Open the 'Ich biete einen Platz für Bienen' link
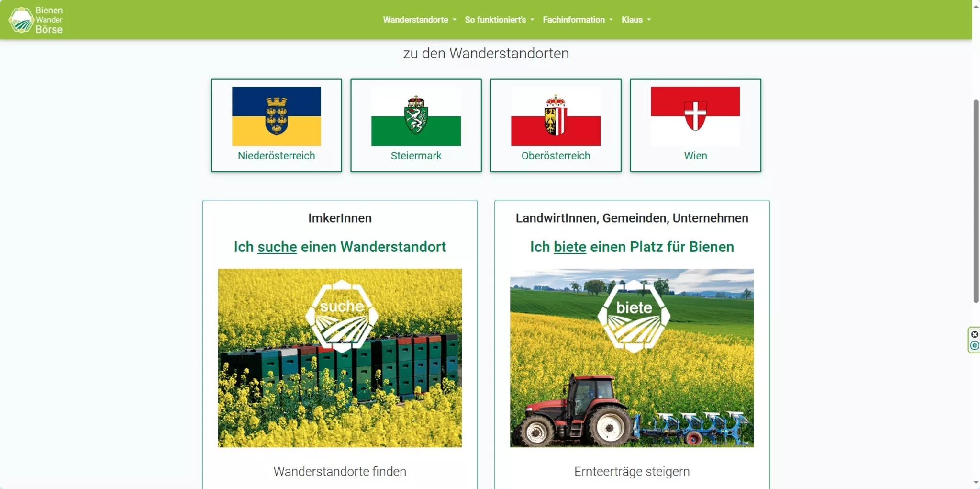The height and width of the screenshot is (489, 980). (x=632, y=247)
